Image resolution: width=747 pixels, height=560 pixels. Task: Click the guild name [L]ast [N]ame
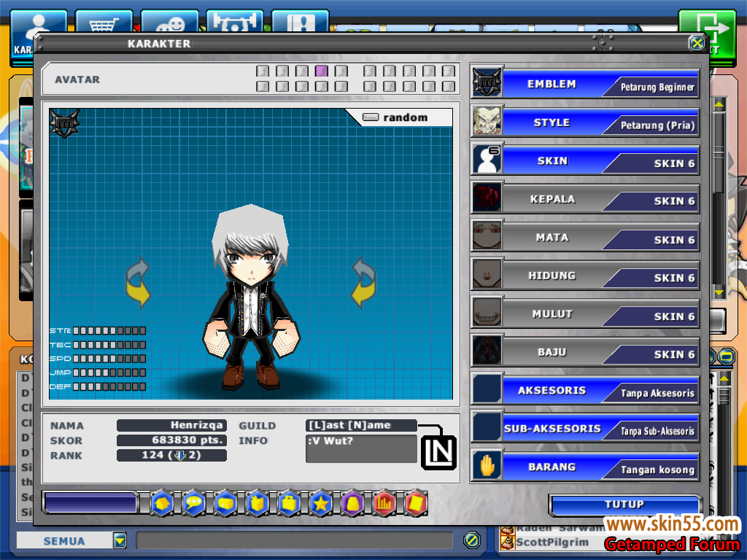(x=361, y=425)
